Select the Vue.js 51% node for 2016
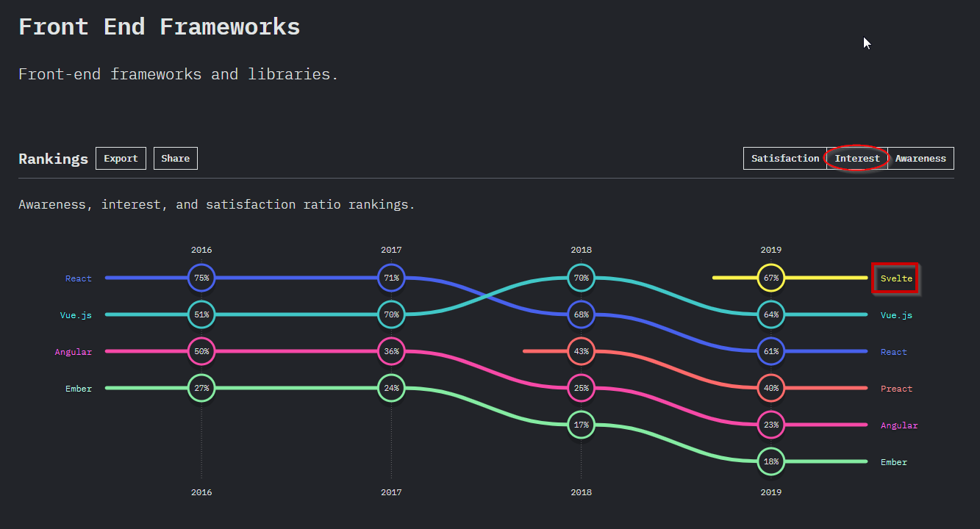Screen dimensions: 980x529 coord(201,314)
